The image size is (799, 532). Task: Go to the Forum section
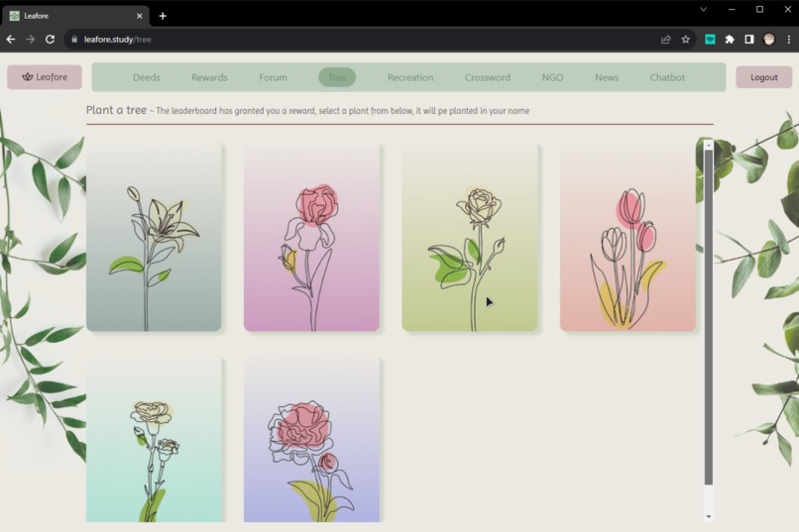click(x=274, y=77)
